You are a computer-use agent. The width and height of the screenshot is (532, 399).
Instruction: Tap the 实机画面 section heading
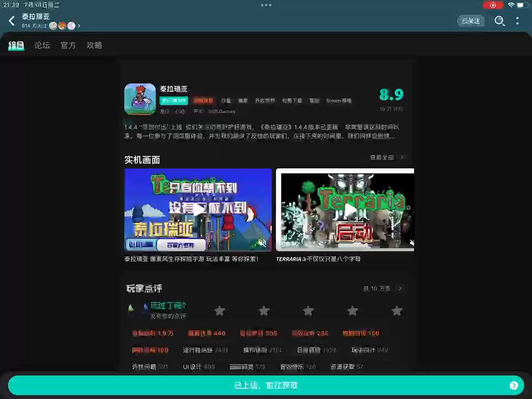[142, 160]
